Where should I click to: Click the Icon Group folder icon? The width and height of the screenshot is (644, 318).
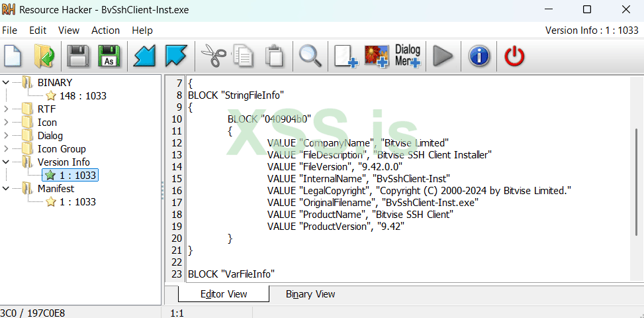click(28, 148)
